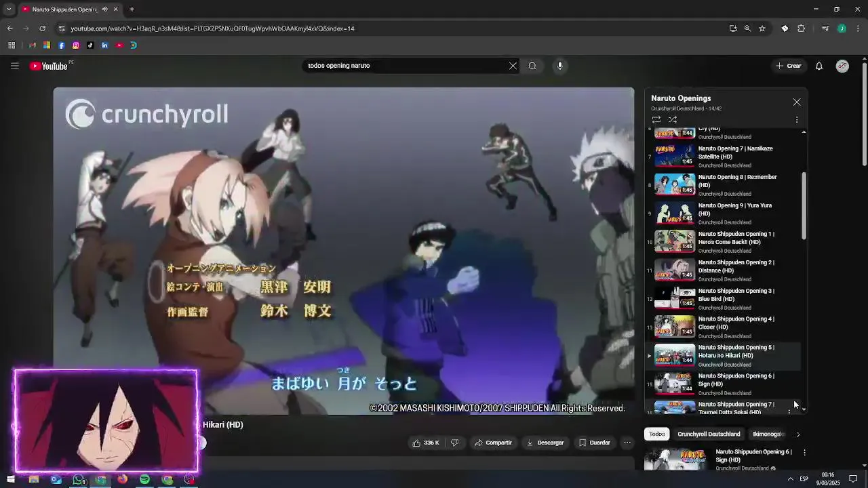Play Shippuden Opening 6 Sign in playlist
This screenshot has width=868, height=488.
(x=724, y=384)
